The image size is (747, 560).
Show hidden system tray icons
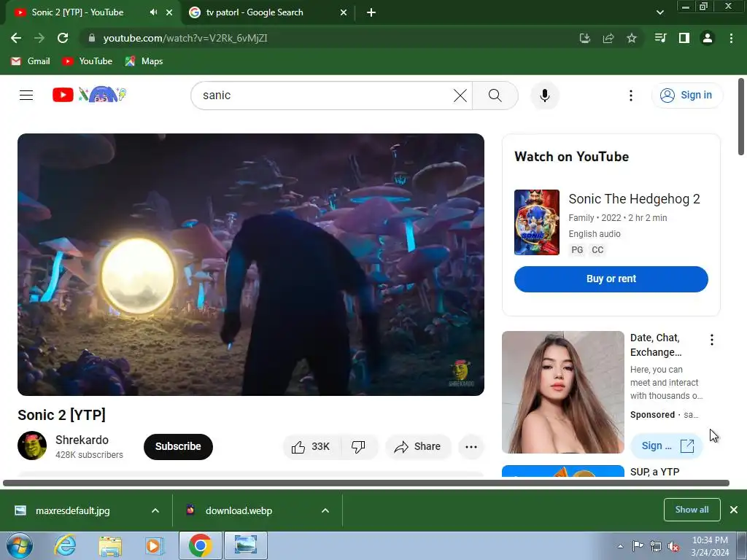coord(620,546)
